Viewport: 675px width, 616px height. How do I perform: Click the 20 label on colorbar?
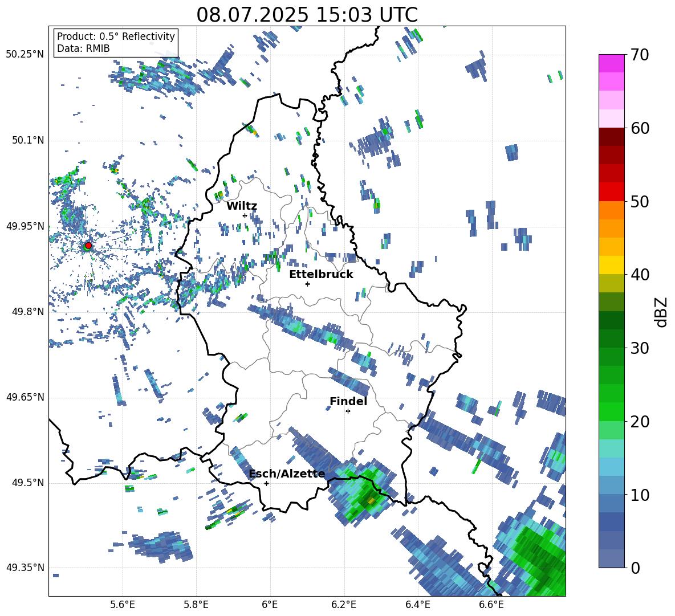(640, 422)
